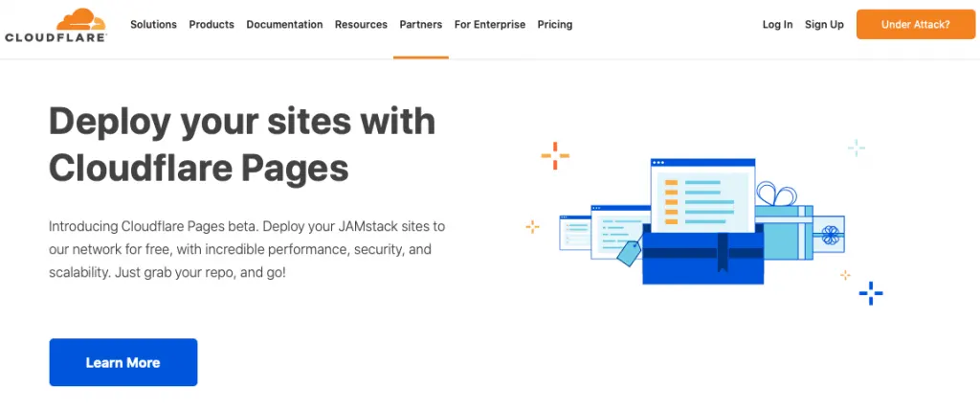Open the Pricing page
The width and height of the screenshot is (980, 411).
pyautogui.click(x=554, y=24)
